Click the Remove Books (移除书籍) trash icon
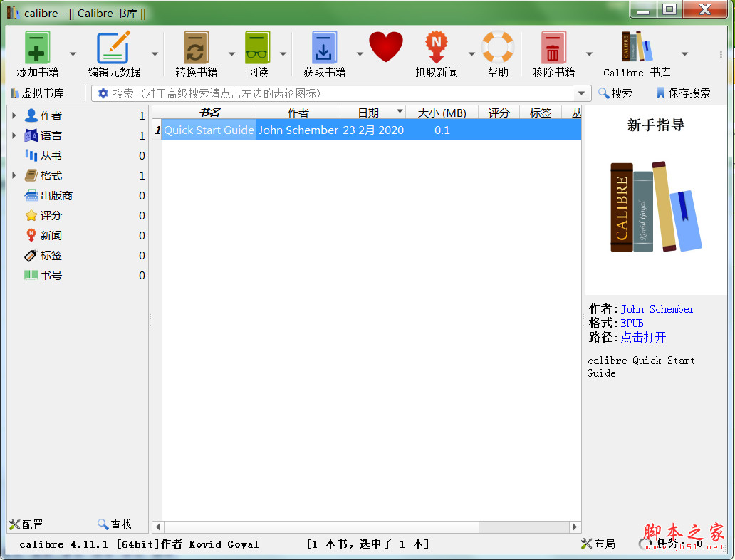The image size is (735, 560). (x=553, y=47)
